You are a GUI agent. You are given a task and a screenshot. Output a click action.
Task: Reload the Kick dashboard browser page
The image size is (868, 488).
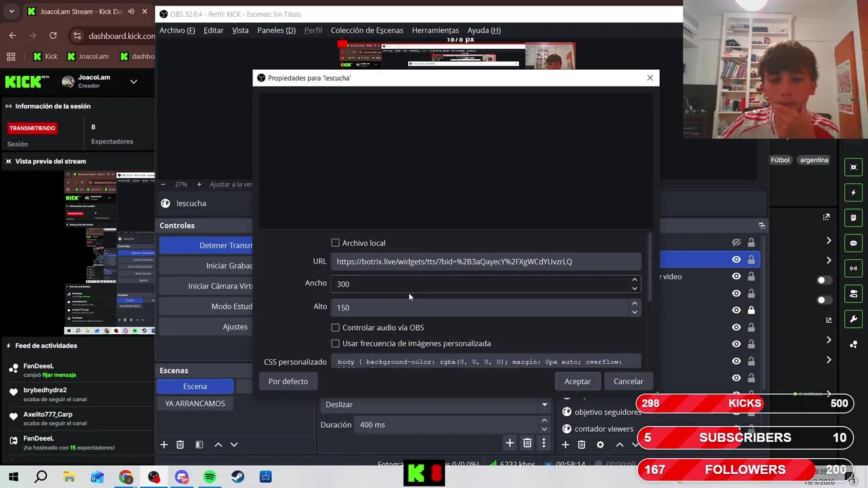coord(53,36)
